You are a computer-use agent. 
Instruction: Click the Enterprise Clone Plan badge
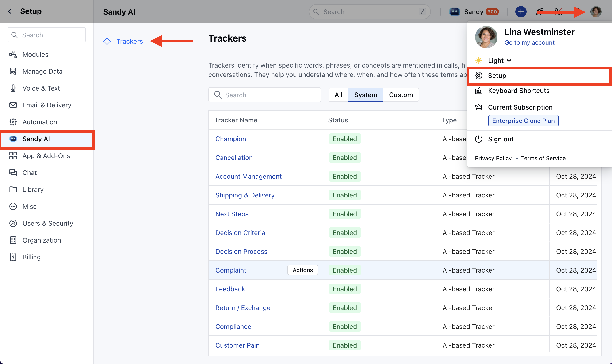pos(523,121)
